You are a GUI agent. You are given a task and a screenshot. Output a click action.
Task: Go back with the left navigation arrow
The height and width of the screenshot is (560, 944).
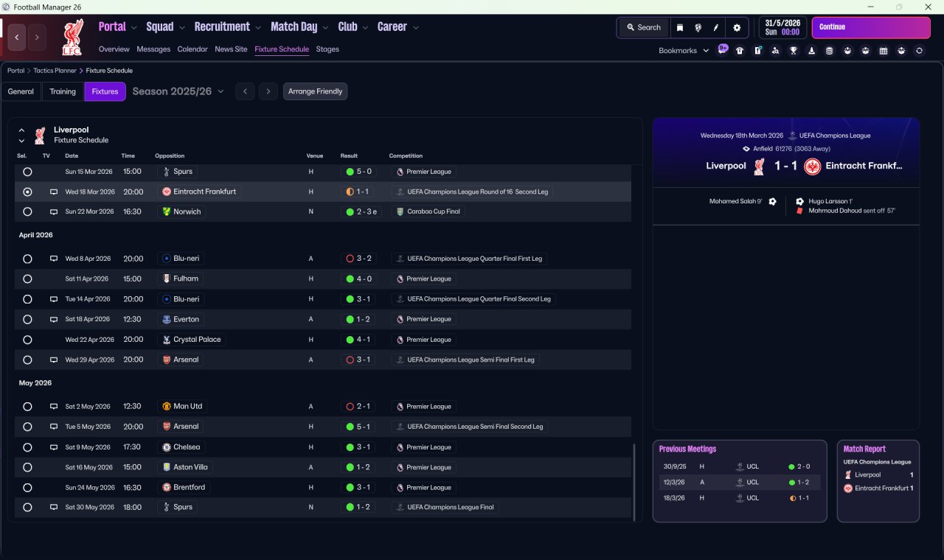coord(17,37)
